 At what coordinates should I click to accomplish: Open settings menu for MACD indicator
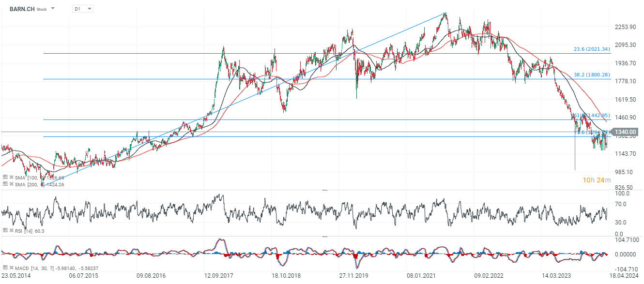coord(5,268)
